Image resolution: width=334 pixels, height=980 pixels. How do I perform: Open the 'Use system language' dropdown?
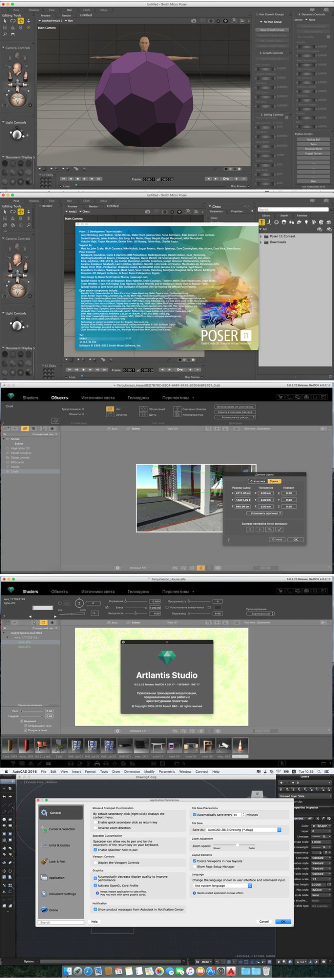point(222,885)
